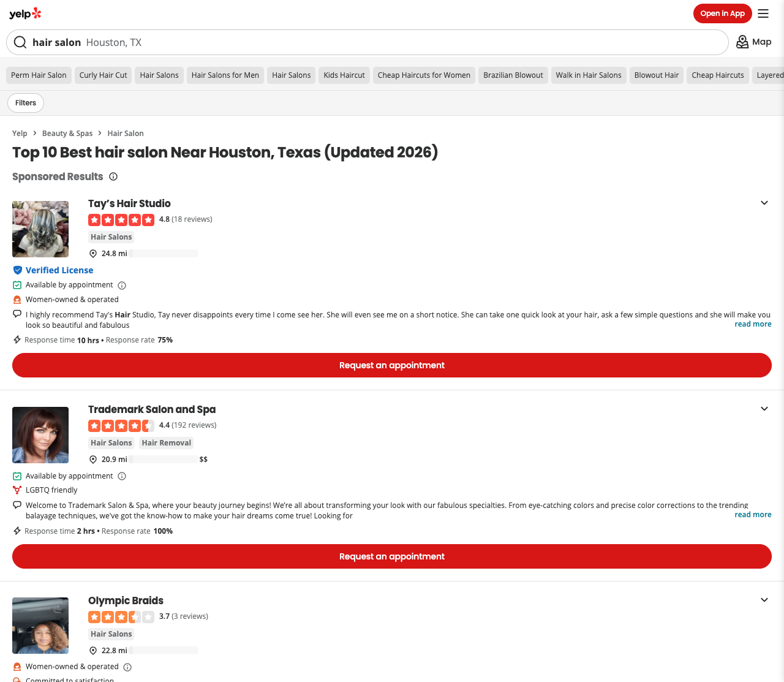Click the Verified License shield badge
Image resolution: width=784 pixels, height=682 pixels.
click(x=18, y=270)
